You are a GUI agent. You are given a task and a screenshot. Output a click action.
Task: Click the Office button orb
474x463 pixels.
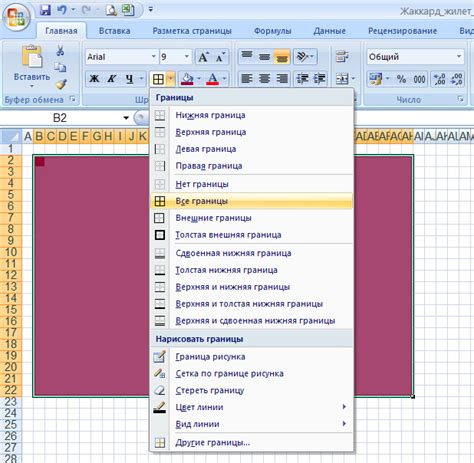pos(16,17)
